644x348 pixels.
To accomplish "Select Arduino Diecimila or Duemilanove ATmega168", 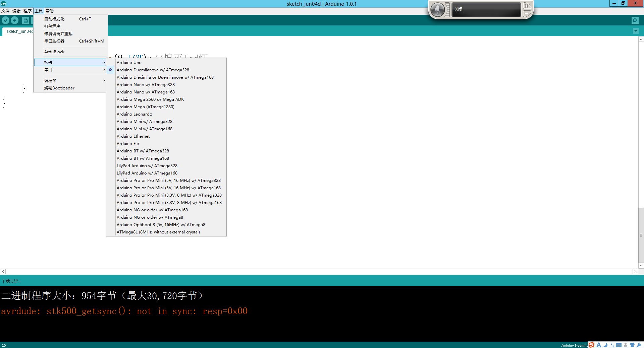I will (x=166, y=77).
